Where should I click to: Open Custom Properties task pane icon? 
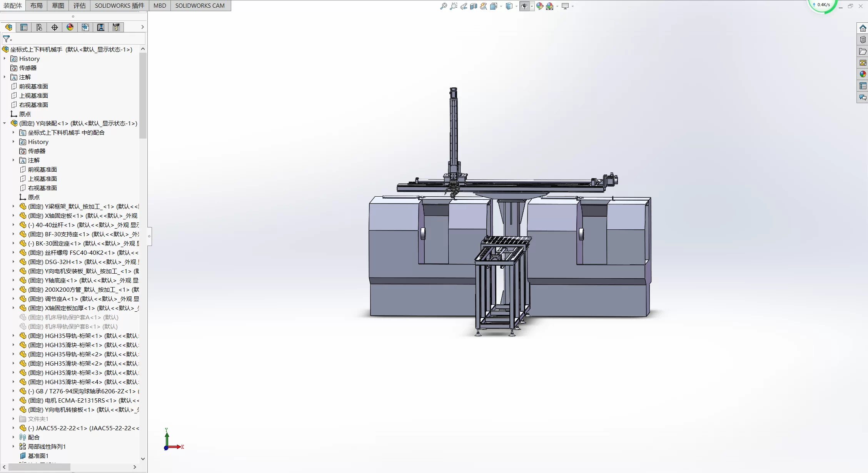tap(863, 86)
